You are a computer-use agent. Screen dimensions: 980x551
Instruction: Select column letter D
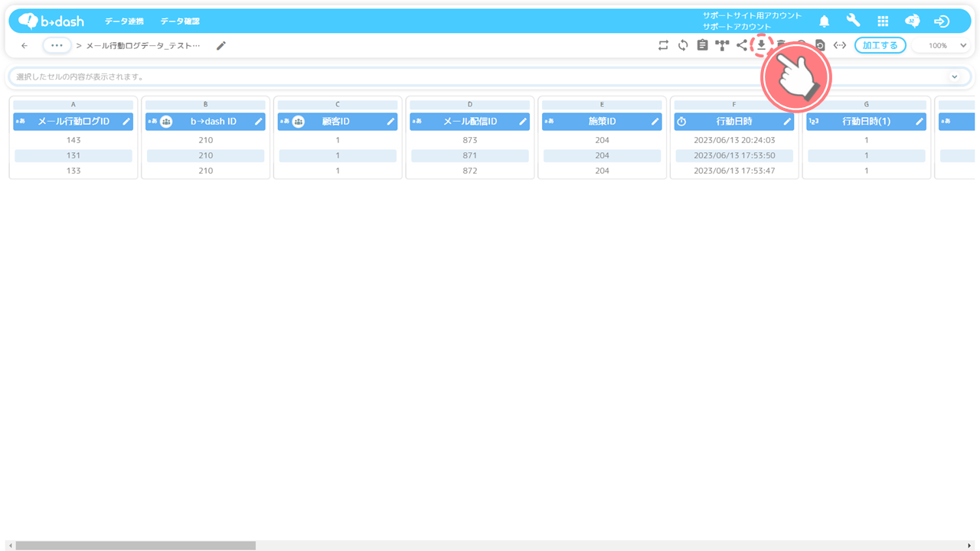[x=470, y=104]
